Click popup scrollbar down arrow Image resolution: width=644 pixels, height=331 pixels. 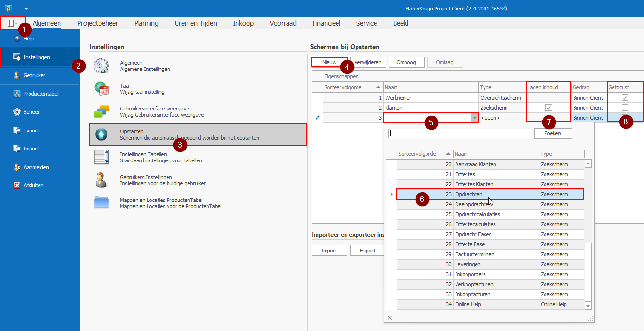point(588,306)
